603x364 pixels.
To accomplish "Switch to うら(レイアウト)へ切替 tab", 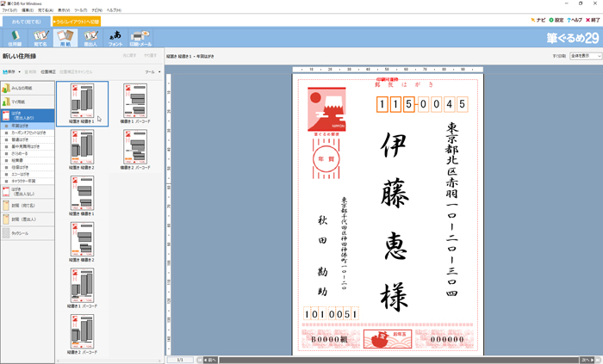I will coord(77,21).
